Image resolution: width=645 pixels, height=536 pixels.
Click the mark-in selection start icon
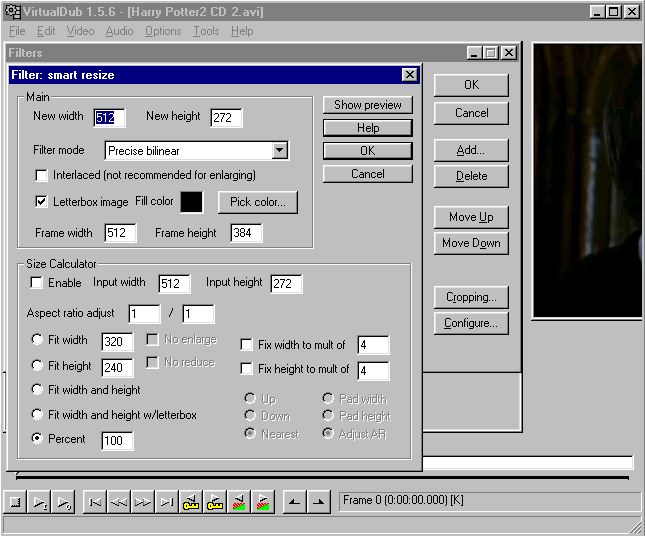(x=291, y=501)
